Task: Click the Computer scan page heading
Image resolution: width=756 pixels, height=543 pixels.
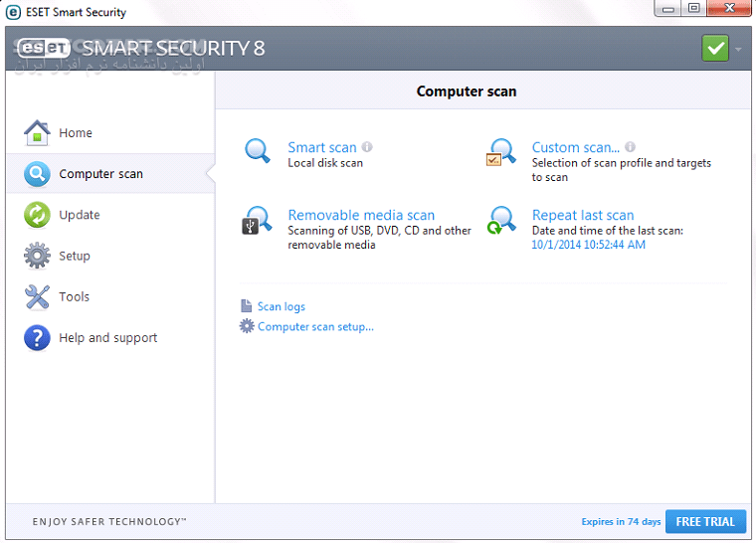Action: (x=467, y=91)
